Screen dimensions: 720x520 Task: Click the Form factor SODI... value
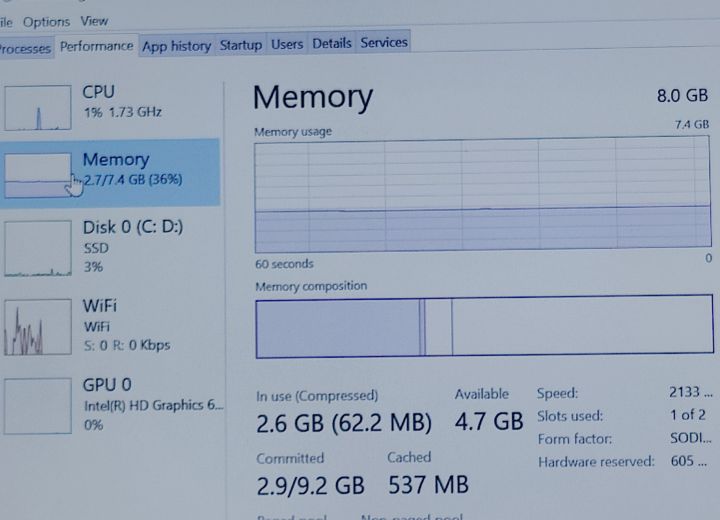pos(691,438)
